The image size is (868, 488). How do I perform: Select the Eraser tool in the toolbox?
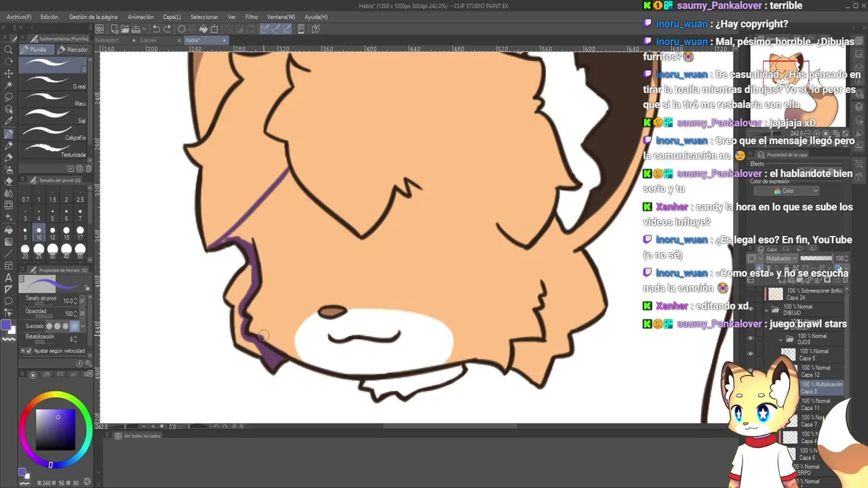pos(9,181)
